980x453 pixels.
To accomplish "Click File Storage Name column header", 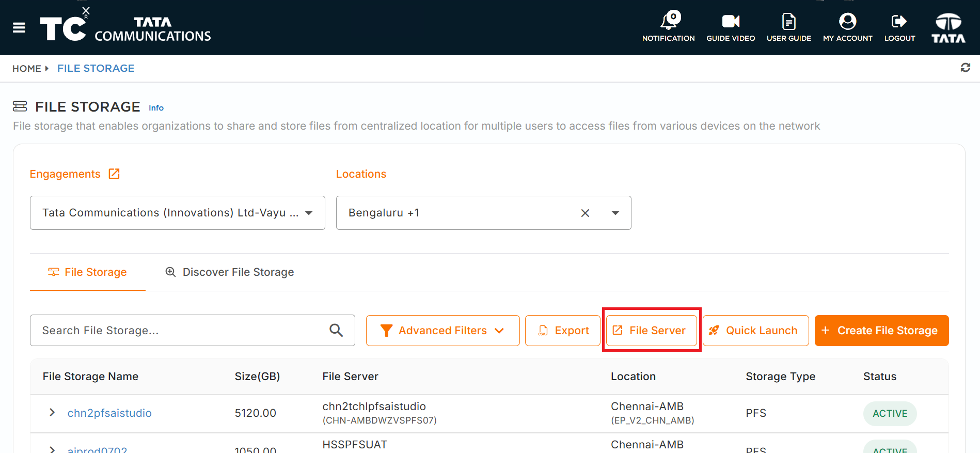I will 90,377.
